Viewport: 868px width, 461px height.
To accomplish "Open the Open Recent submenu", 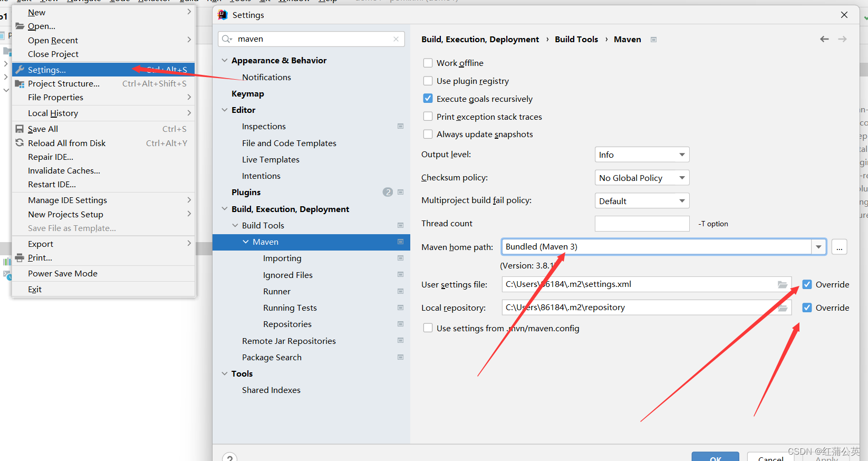I will (x=103, y=40).
